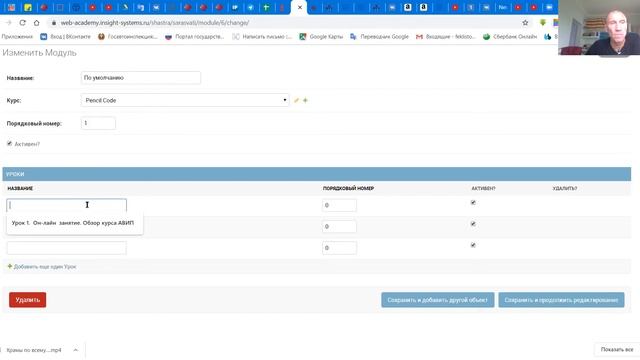Viewport: 640px width, 360px height.
Task: Expand the download item chevron menu
Action: point(76,350)
